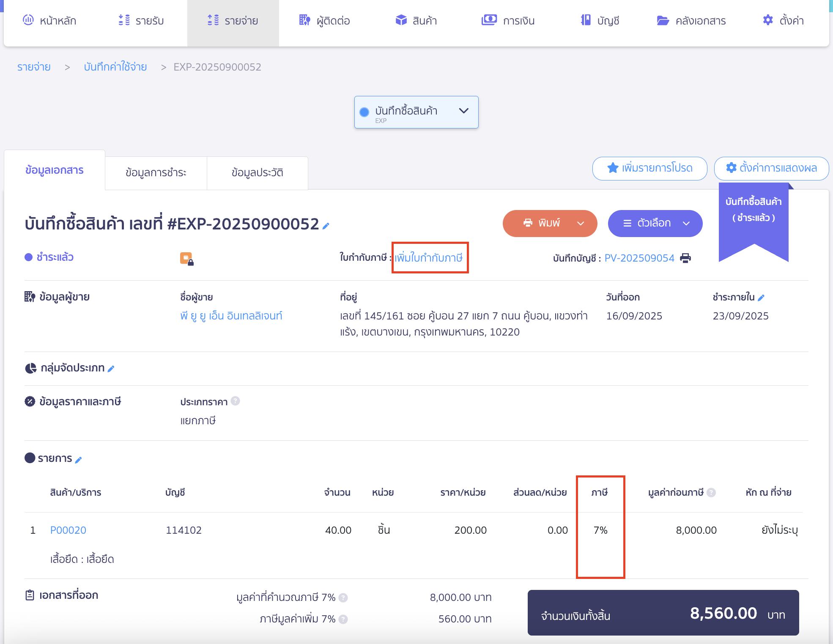Open the พิมพ์ print options dropdown

point(581,224)
